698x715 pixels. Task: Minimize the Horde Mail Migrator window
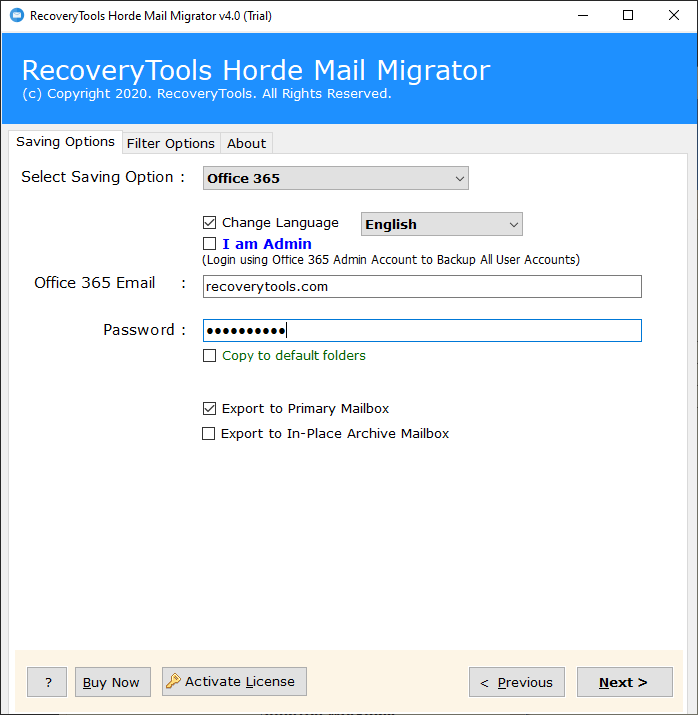coord(583,16)
